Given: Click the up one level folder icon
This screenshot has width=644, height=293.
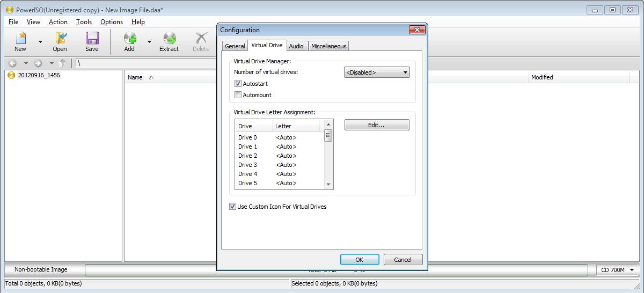Looking at the screenshot, I should (62, 63).
